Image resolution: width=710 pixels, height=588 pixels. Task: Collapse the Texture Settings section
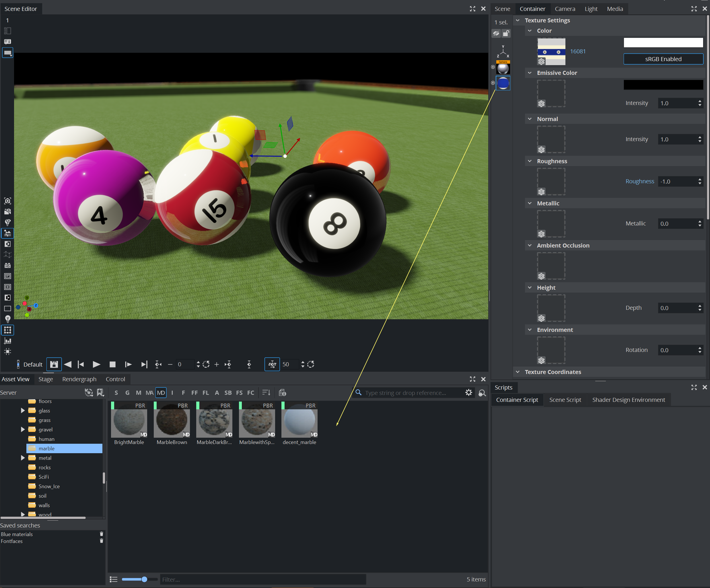coord(517,20)
